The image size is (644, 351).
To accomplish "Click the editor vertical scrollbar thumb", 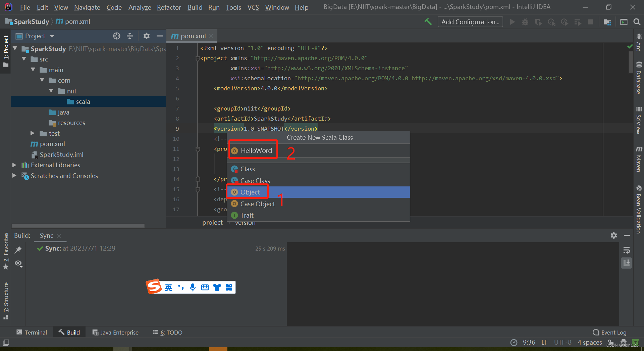I will [x=631, y=62].
